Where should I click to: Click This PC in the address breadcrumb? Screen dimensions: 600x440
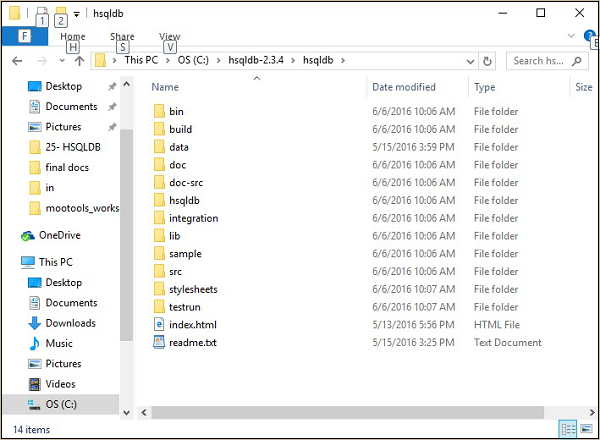141,60
